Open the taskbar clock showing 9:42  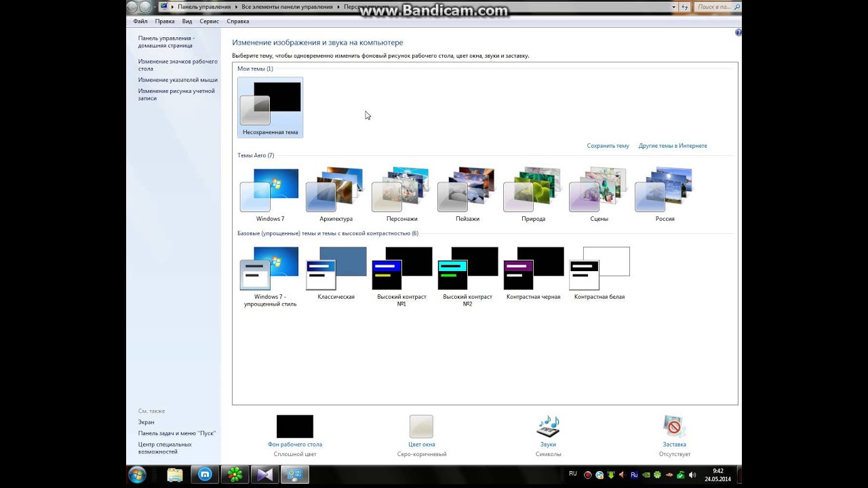tap(718, 475)
